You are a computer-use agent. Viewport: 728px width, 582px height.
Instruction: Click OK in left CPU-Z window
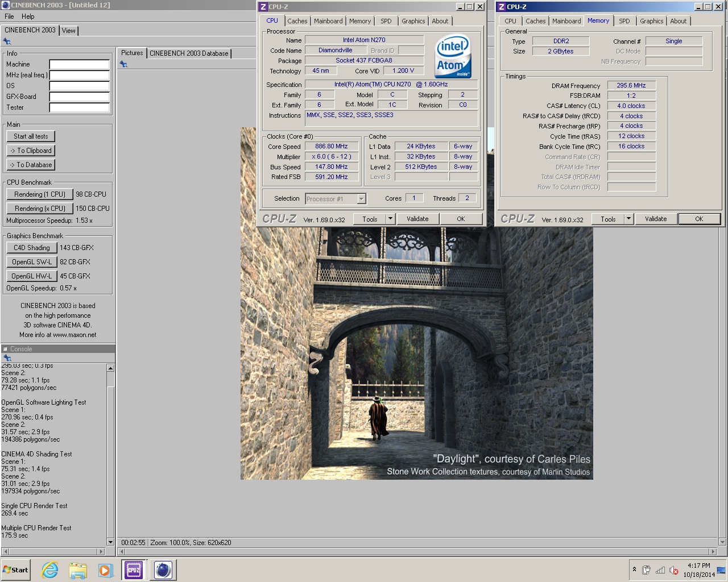point(461,219)
